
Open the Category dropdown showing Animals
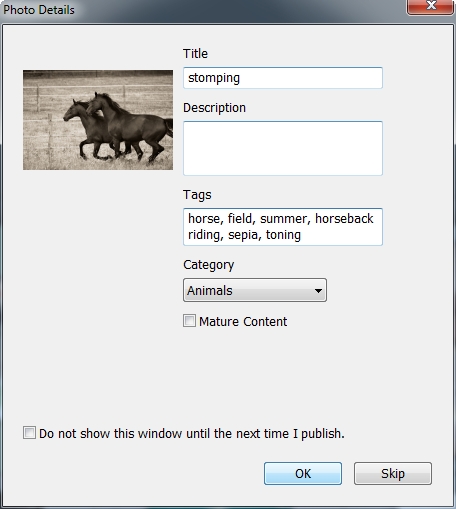point(255,290)
